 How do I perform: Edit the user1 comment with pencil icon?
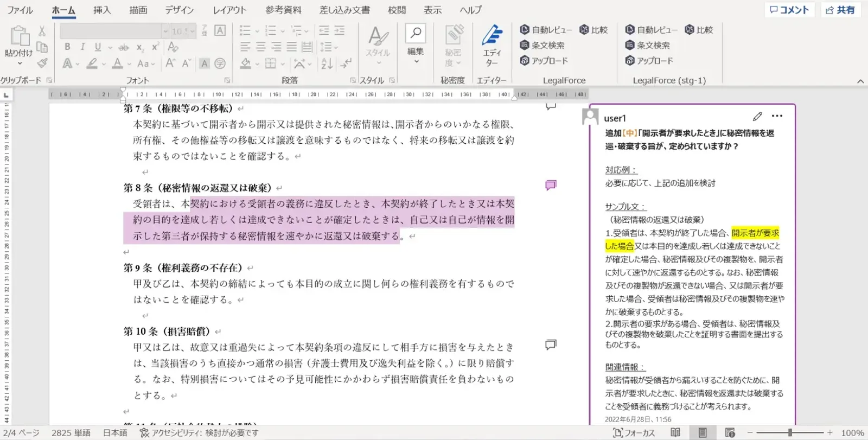pos(757,116)
